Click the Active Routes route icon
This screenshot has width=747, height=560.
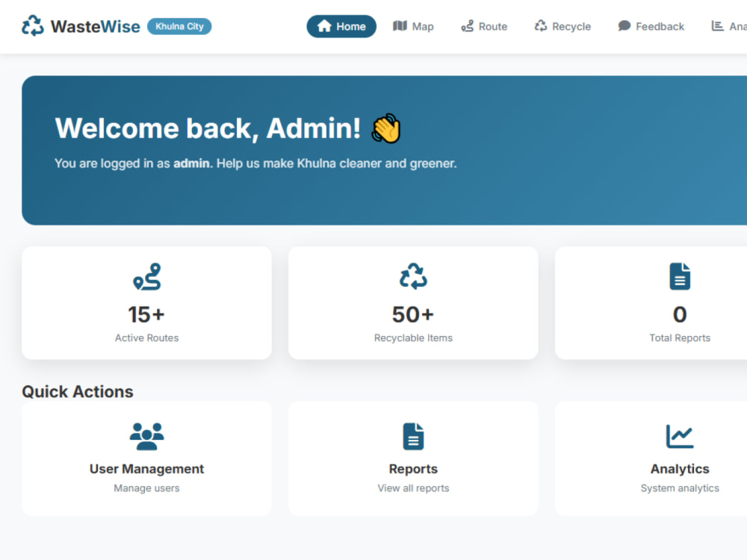coord(146,277)
